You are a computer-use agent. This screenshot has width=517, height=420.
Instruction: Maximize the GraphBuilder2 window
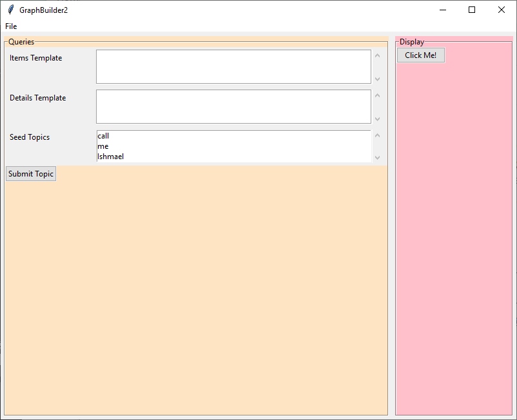472,10
